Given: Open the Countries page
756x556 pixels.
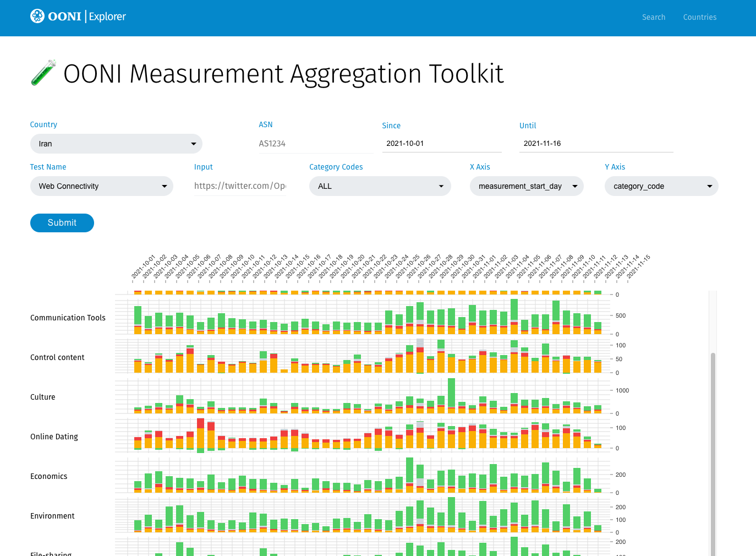Looking at the screenshot, I should (x=699, y=17).
